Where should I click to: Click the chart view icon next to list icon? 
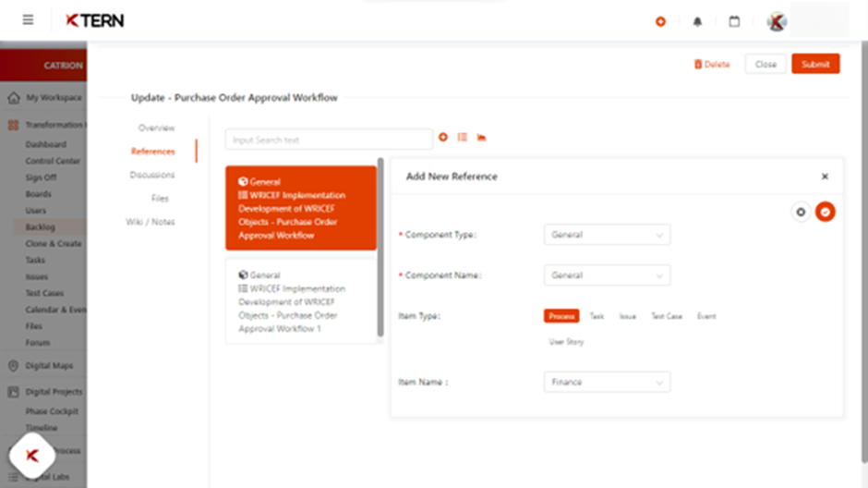click(x=482, y=138)
